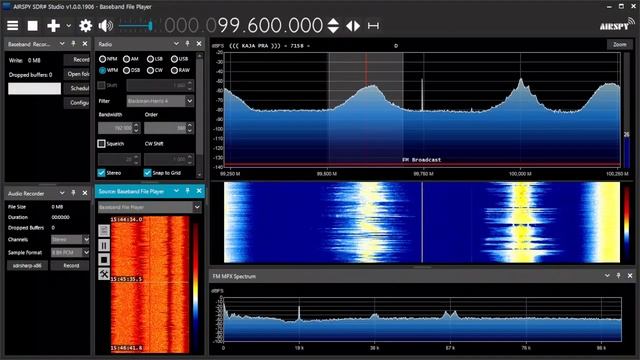Click Record in Audio Recorder panel
The image size is (640, 360).
pos(71,266)
